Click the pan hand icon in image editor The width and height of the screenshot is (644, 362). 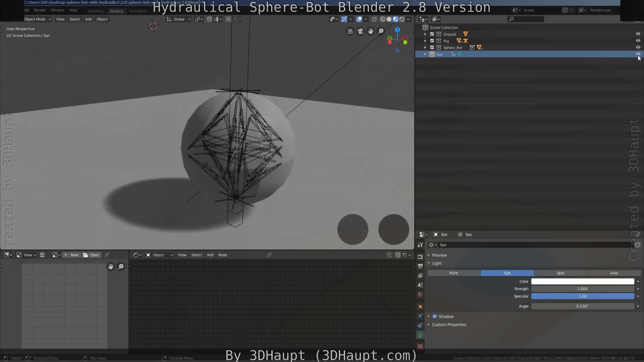(111, 267)
